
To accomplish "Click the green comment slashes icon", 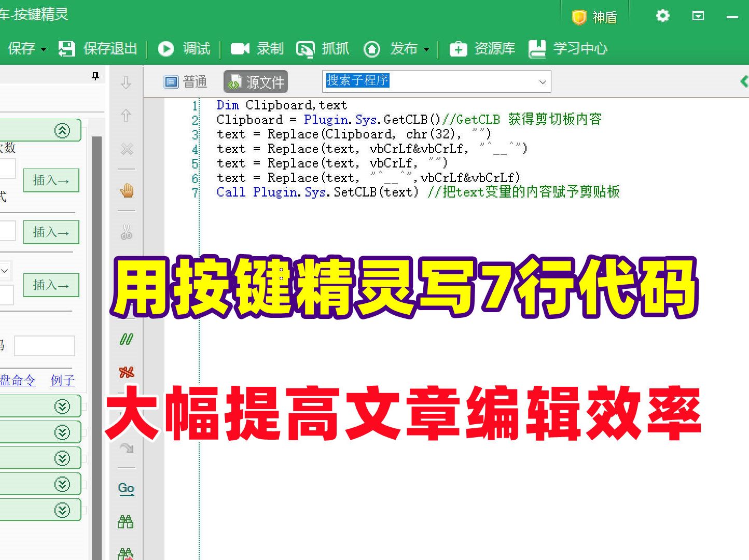I will tap(127, 339).
